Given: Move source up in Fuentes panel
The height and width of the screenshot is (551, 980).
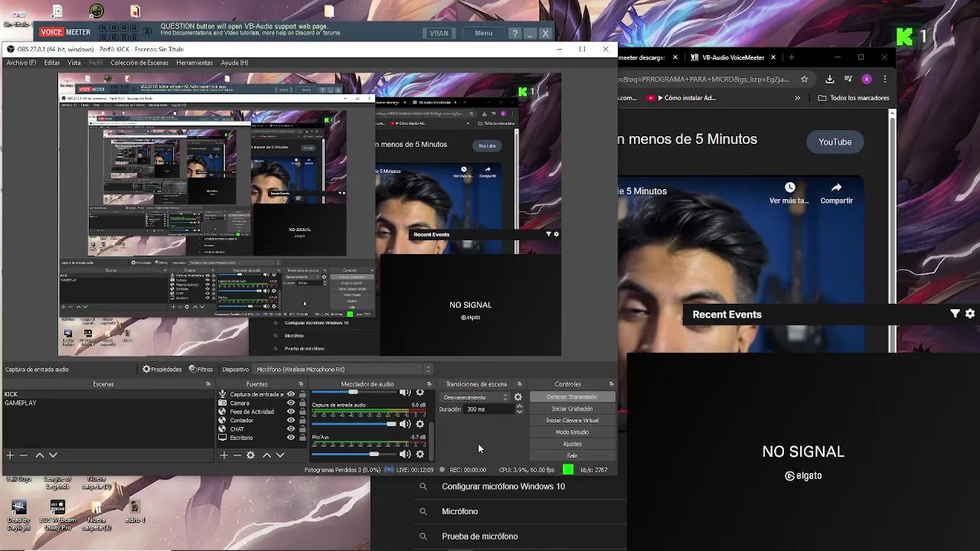Looking at the screenshot, I should [x=266, y=455].
